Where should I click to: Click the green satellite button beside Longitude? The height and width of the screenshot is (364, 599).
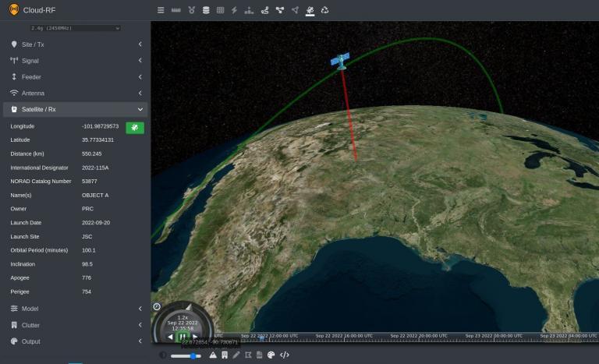click(135, 127)
